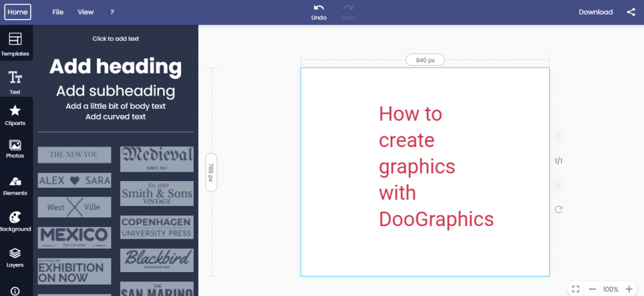Choose Medieval text template
644x296 pixels.
tap(157, 159)
